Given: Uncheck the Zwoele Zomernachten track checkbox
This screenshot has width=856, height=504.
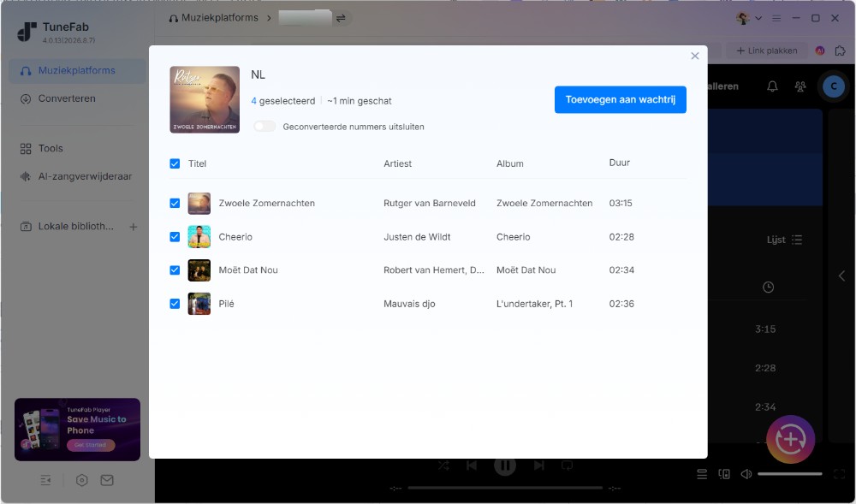Looking at the screenshot, I should (175, 203).
